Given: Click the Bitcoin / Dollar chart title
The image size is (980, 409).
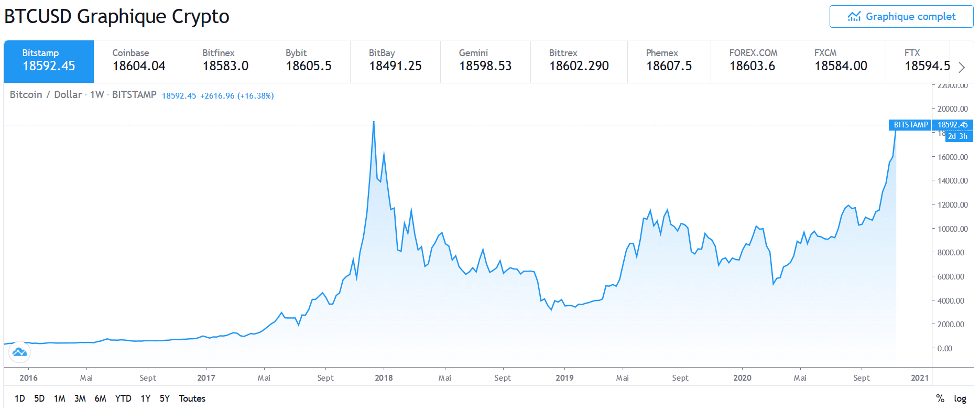Looking at the screenshot, I should (x=46, y=94).
